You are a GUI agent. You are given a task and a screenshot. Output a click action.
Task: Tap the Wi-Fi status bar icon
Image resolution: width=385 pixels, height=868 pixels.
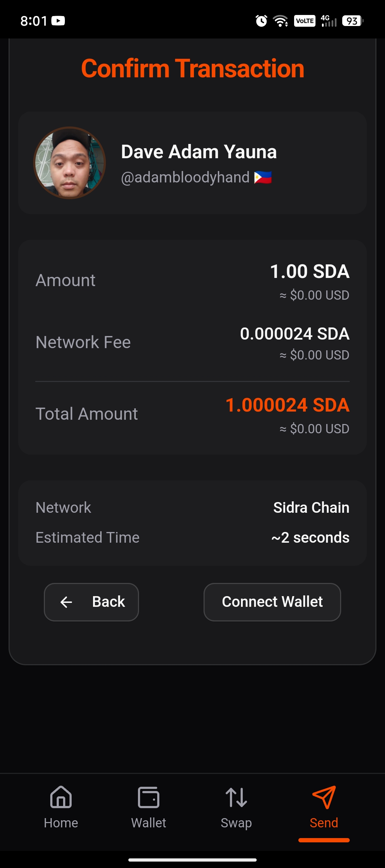(281, 21)
